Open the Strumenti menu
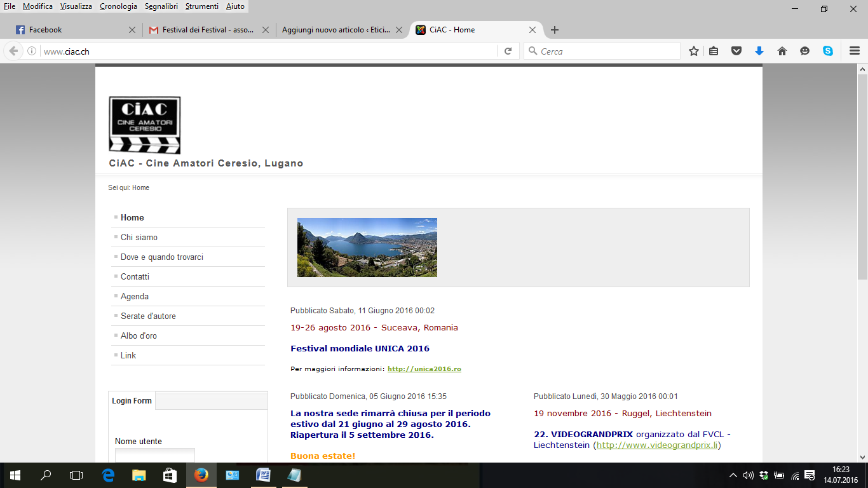 202,6
